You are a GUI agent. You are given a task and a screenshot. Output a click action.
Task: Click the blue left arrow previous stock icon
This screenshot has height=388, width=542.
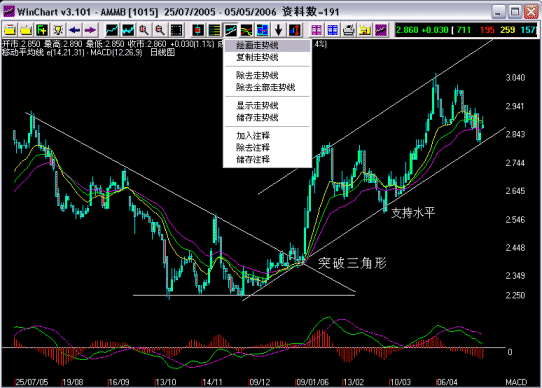click(74, 30)
